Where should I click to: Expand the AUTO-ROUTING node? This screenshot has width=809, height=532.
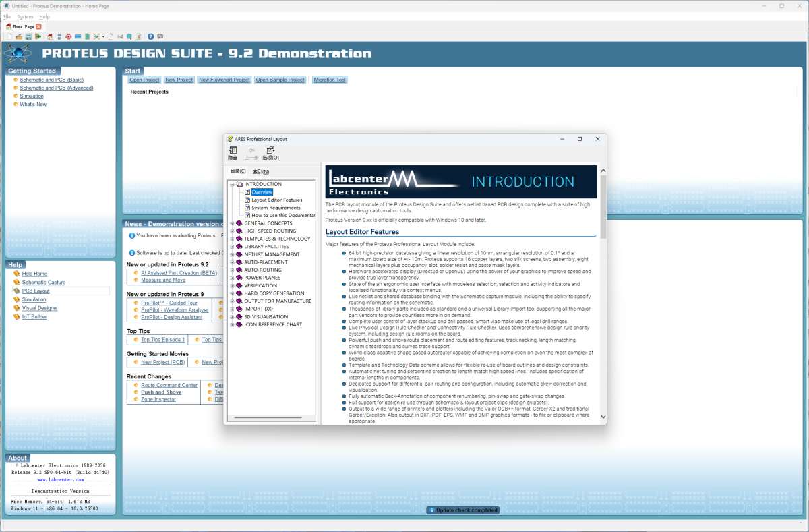coord(232,270)
